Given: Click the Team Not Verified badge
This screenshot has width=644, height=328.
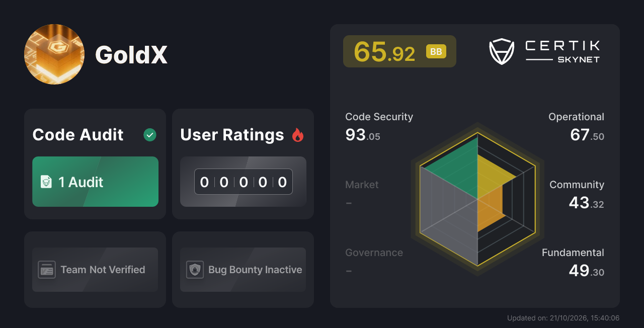Looking at the screenshot, I should (x=95, y=270).
